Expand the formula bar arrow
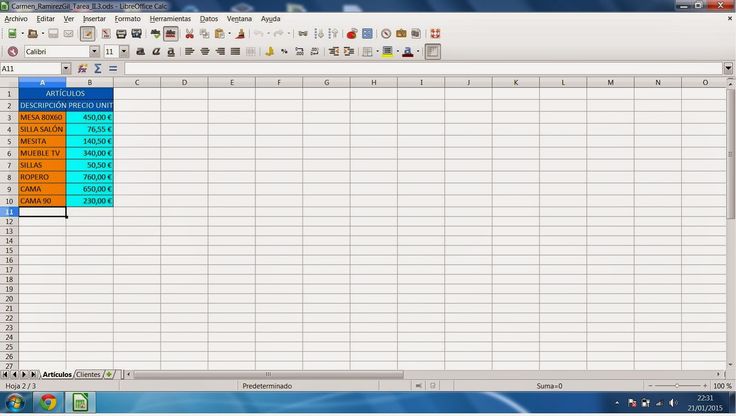The height and width of the screenshot is (416, 736). [x=728, y=69]
